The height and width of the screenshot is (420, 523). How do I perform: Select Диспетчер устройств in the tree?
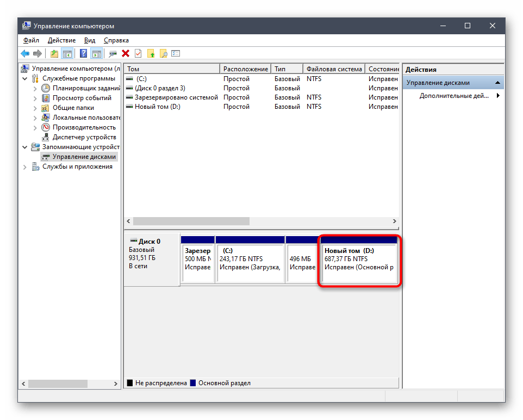[84, 137]
